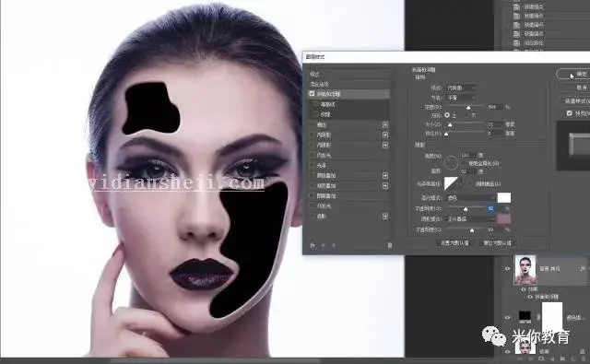Click the move effect down arrow icon
590x364 pixels.
334,245
